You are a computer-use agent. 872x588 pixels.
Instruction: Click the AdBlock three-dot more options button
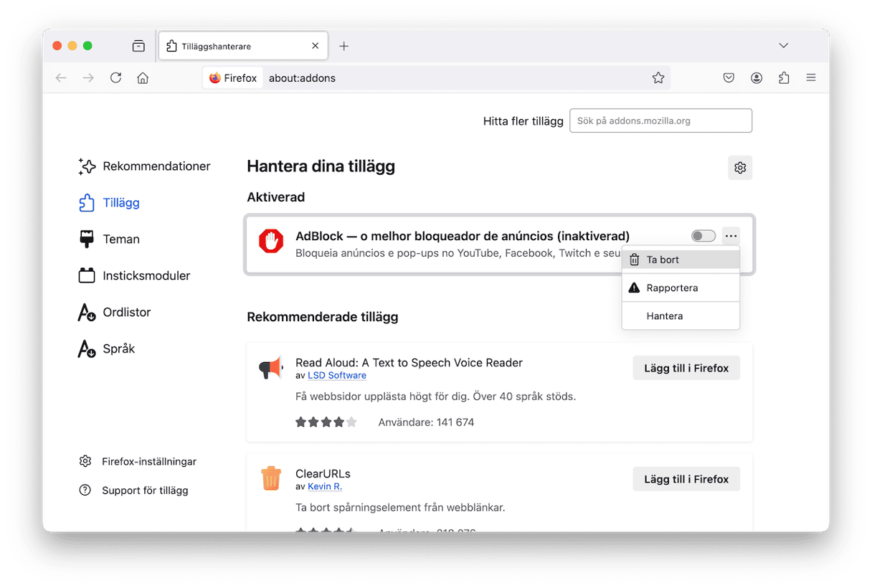(x=731, y=236)
